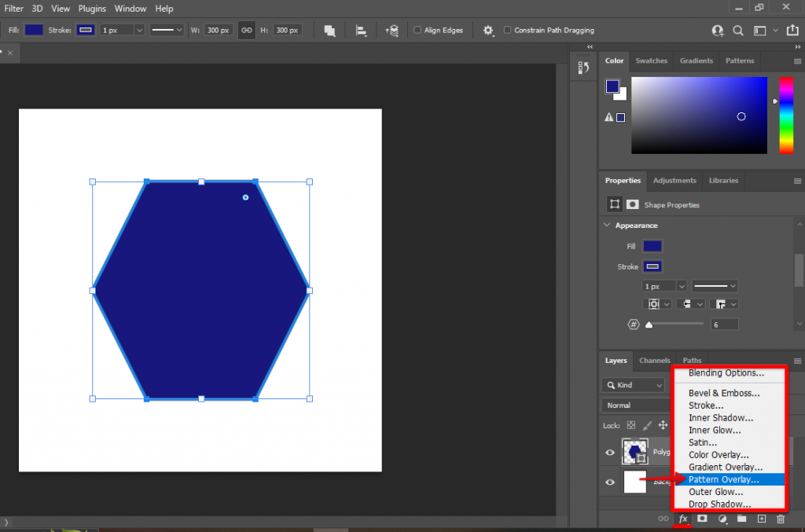805x532 pixels.
Task: Click the Link Layers chain icon
Action: point(663,519)
